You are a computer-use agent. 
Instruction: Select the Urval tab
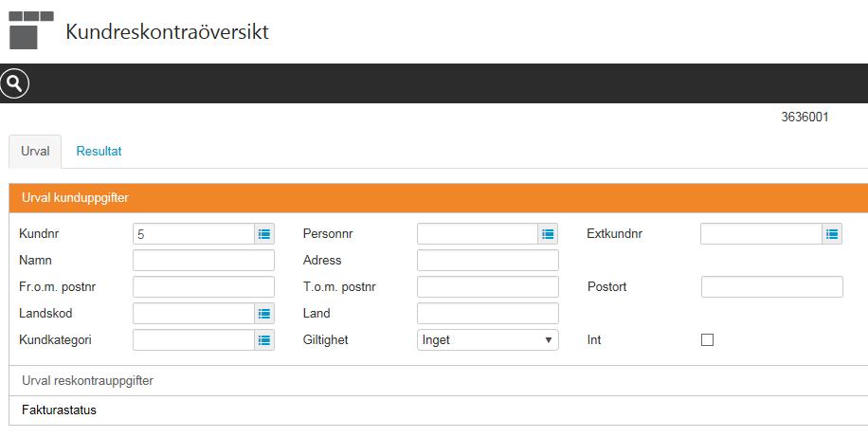coord(35,152)
